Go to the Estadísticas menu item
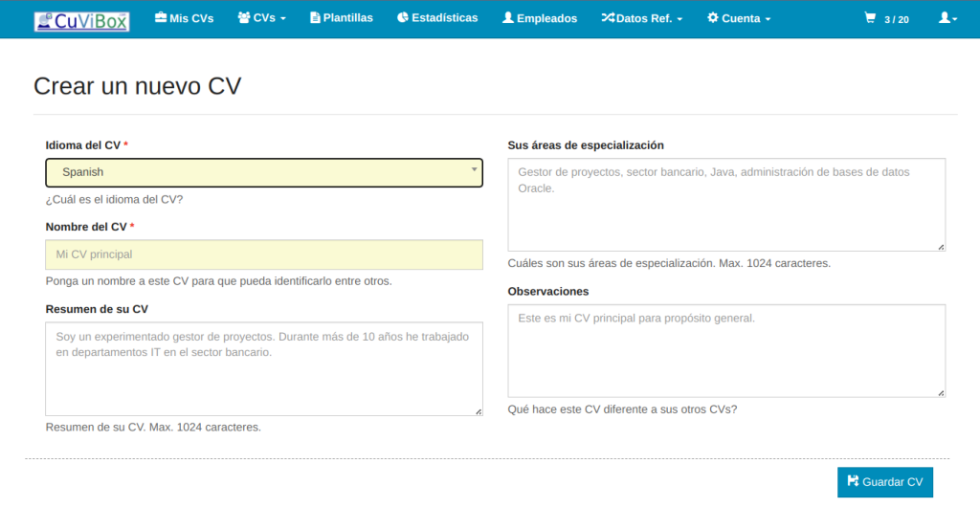980x508 pixels. point(444,18)
